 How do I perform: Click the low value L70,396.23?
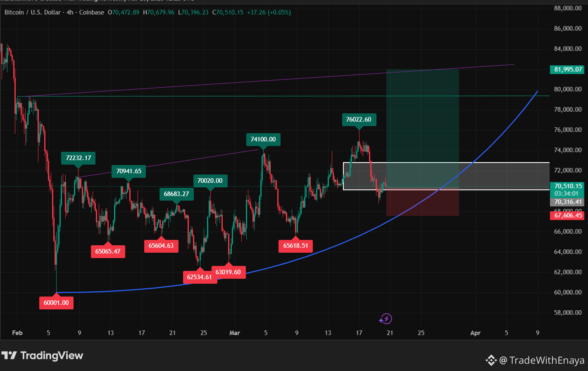(193, 12)
